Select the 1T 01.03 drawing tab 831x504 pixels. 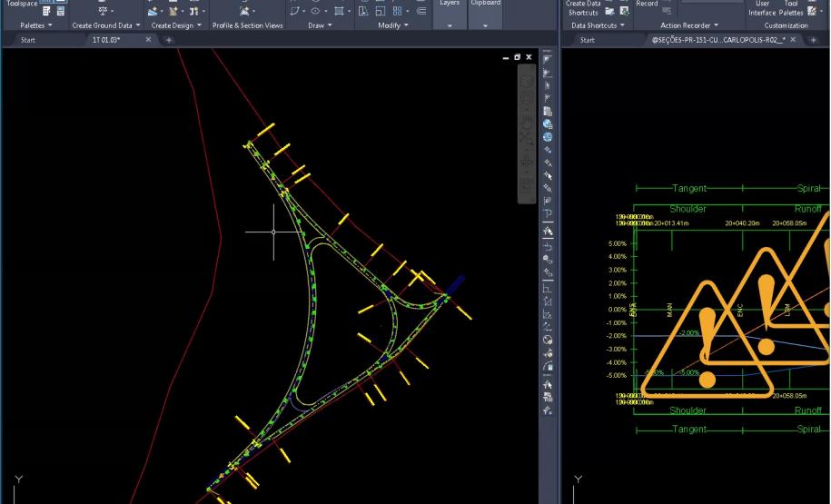106,40
